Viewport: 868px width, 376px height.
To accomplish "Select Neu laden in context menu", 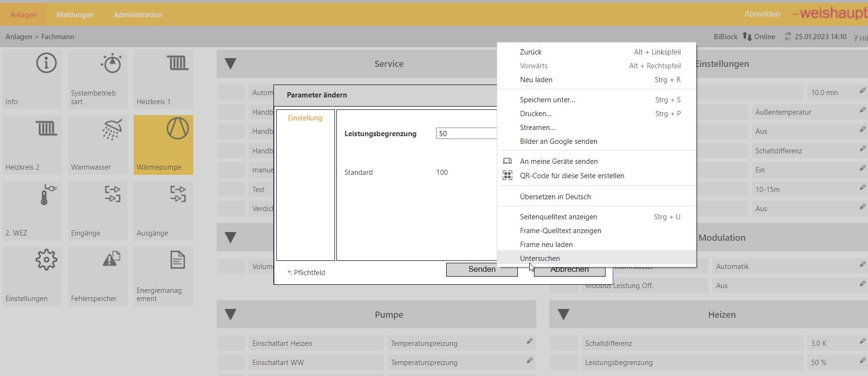I will click(x=536, y=80).
